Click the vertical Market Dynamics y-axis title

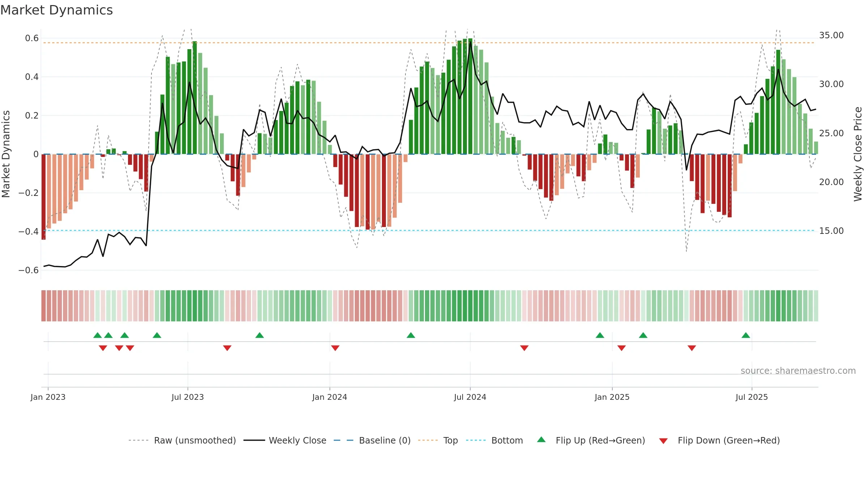click(6, 154)
